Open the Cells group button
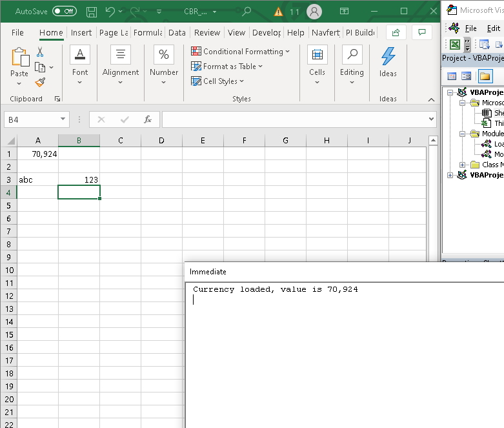The width and height of the screenshot is (504, 428). [x=318, y=65]
